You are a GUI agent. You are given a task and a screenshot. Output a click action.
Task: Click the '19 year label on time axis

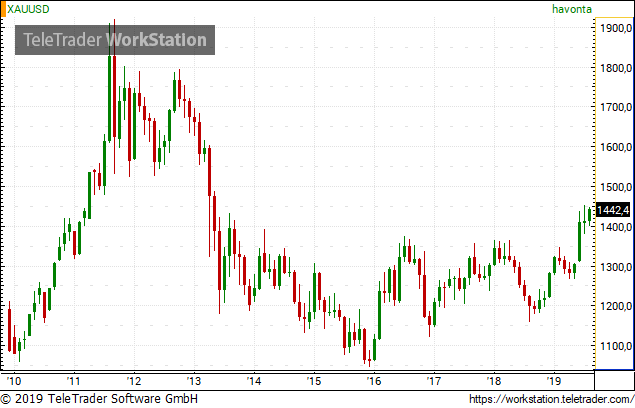click(x=554, y=381)
